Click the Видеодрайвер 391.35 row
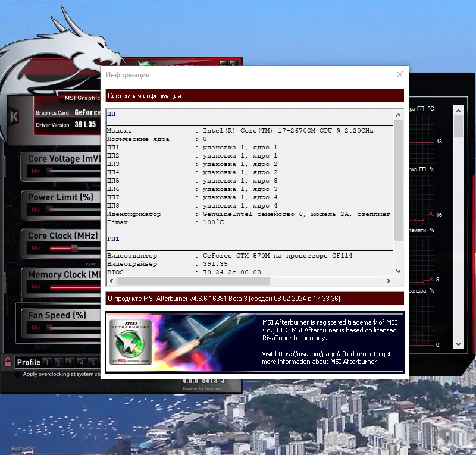The width and height of the screenshot is (476, 455). click(249, 263)
